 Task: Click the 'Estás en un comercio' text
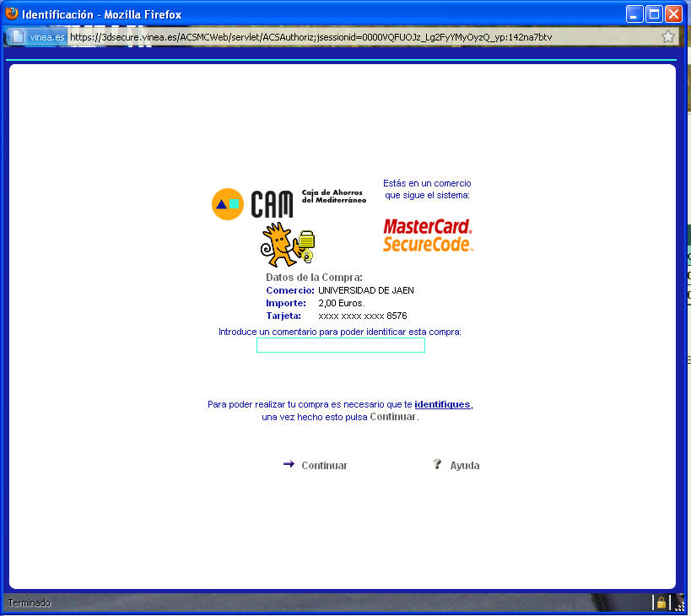point(427,183)
